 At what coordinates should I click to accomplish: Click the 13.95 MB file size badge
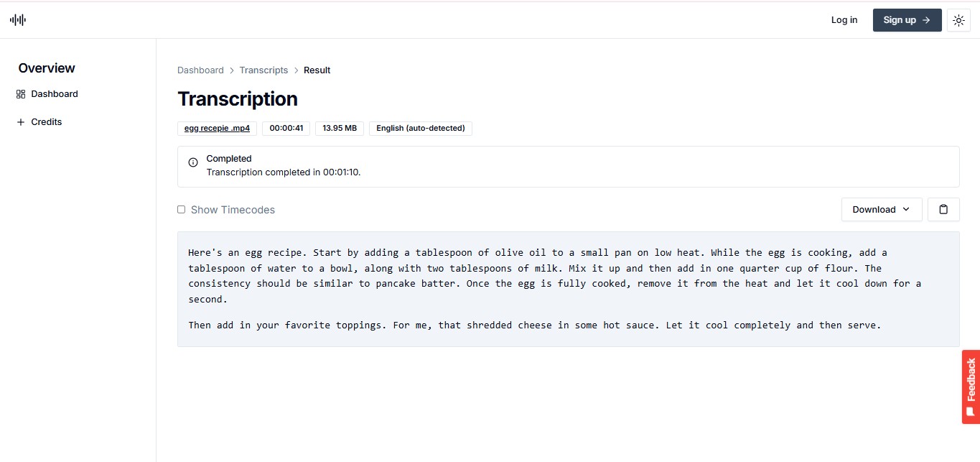(340, 129)
